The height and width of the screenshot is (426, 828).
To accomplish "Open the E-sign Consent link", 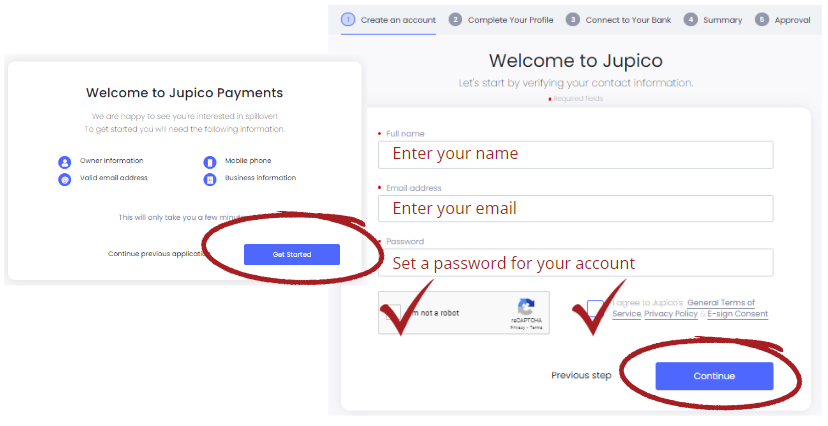I will 738,314.
